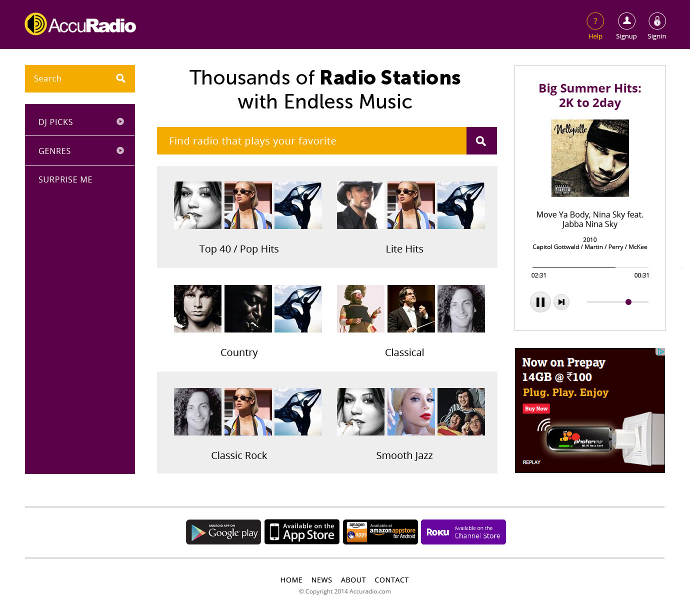The image size is (690, 616).
Task: Click the purple magnifier search button
Action: tap(481, 141)
